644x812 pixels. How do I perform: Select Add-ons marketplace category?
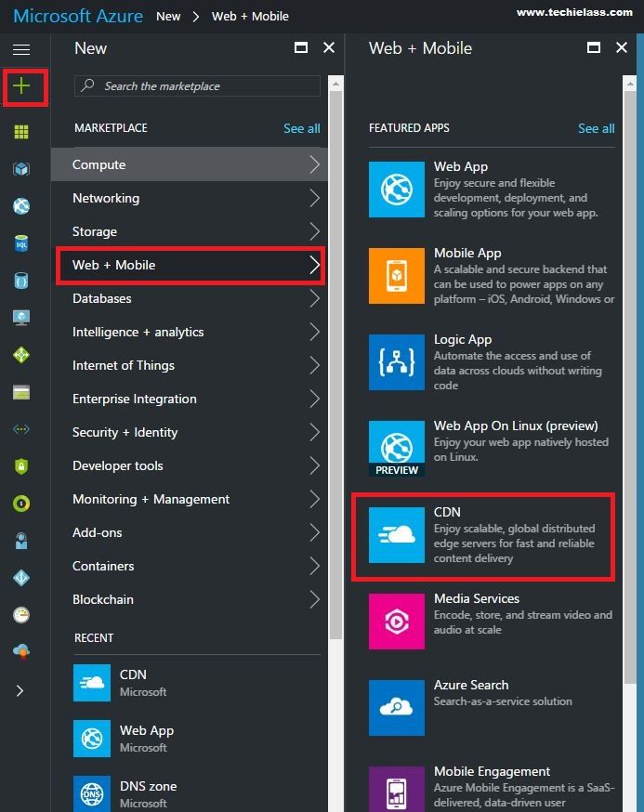(x=189, y=532)
